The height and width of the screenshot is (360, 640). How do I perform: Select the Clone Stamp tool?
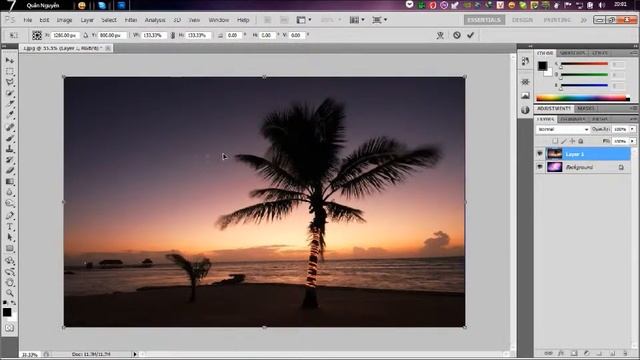pyautogui.click(x=10, y=149)
